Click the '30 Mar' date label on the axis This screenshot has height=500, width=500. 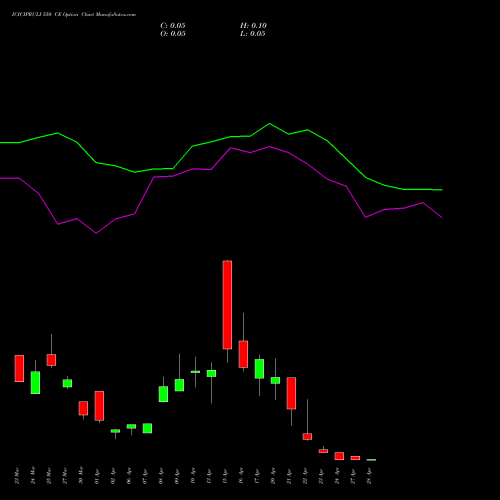click(x=81, y=475)
